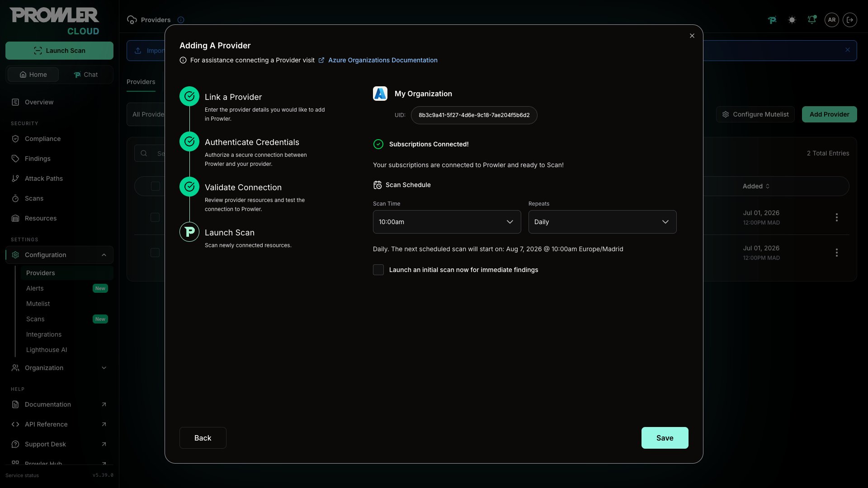Viewport: 868px width, 488px height.
Task: Sort by Added column
Action: coord(756,186)
